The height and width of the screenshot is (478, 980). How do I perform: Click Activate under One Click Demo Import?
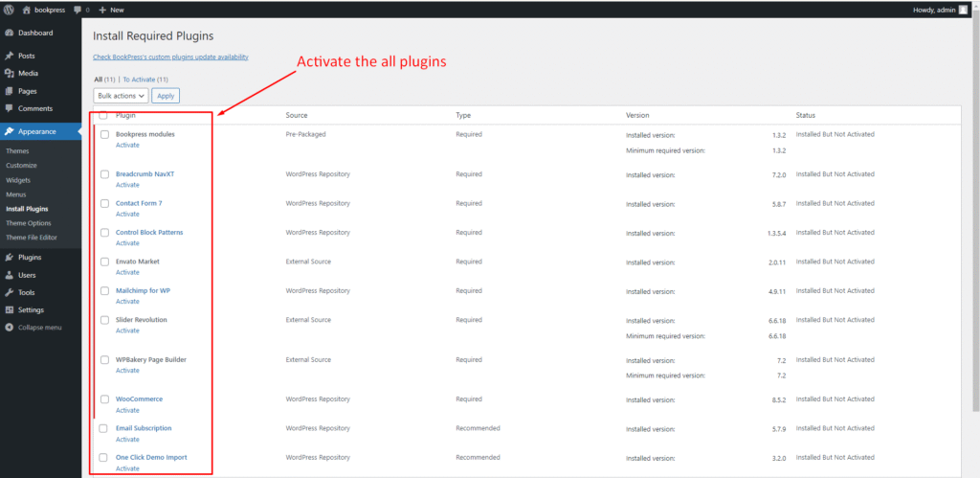click(127, 468)
